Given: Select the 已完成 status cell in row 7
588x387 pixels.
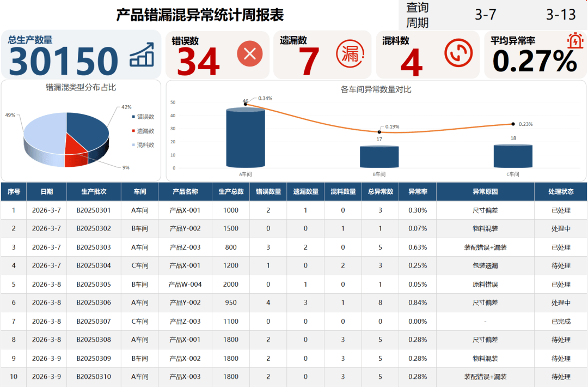Looking at the screenshot, I should point(560,322).
